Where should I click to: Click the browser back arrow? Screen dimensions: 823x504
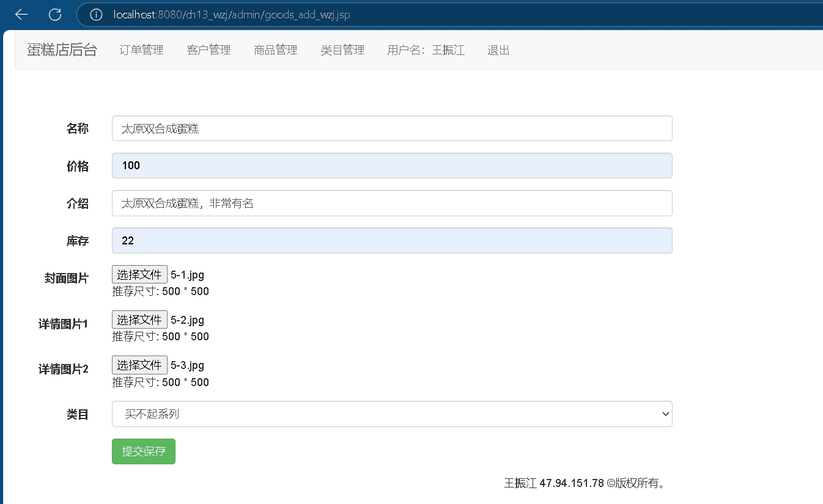(x=21, y=15)
